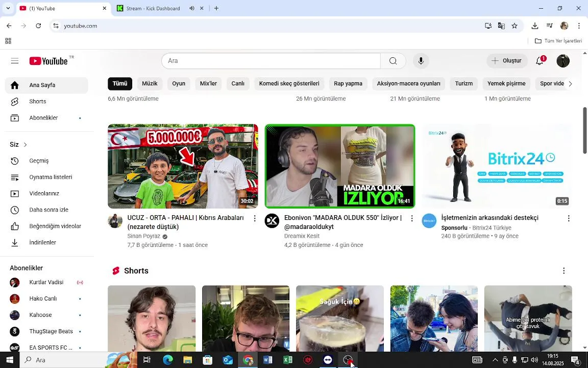
Task: Select the Tümü filter chip
Action: click(x=120, y=84)
